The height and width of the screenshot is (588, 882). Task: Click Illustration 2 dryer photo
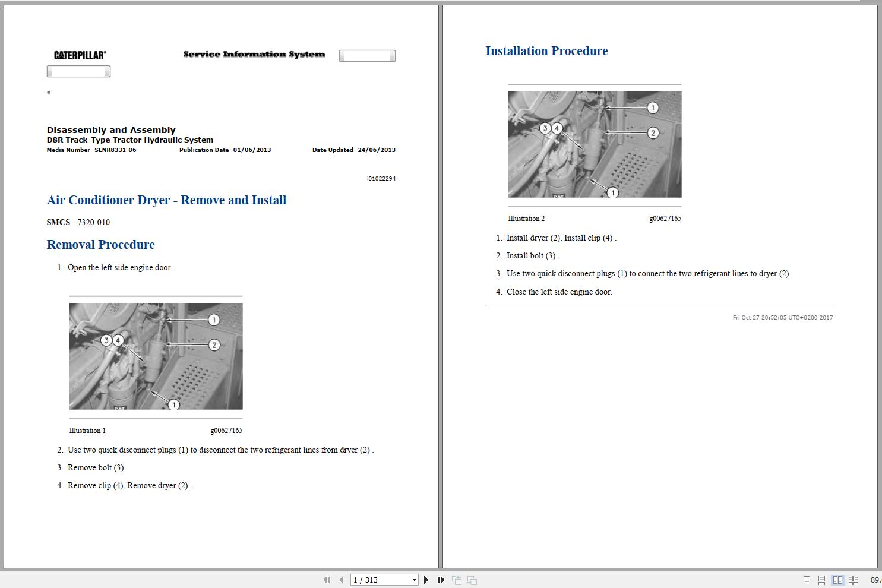point(595,144)
